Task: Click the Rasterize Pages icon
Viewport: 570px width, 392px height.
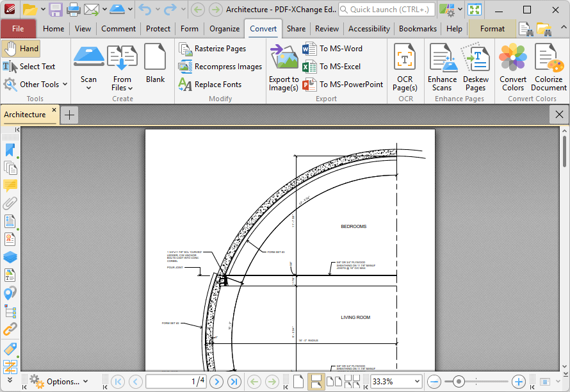Action: point(185,49)
